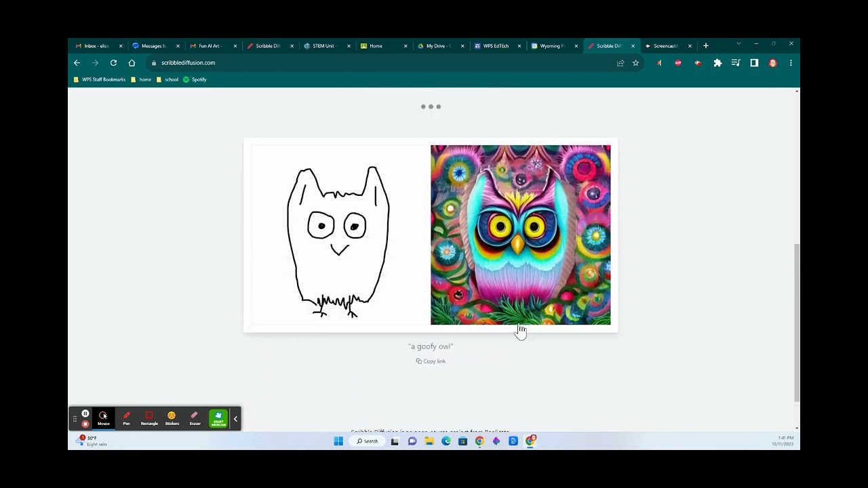Open the Extensions puzzle icon
The width and height of the screenshot is (868, 488).
pyautogui.click(x=717, y=63)
